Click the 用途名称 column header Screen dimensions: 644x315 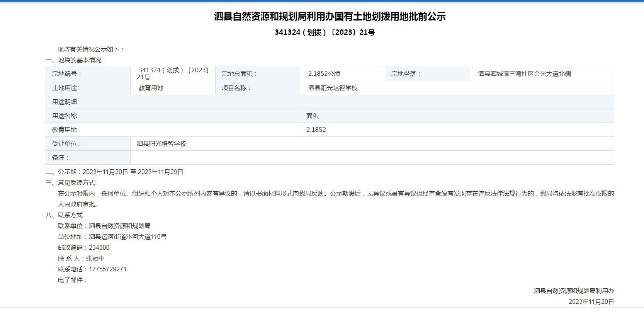pos(173,116)
